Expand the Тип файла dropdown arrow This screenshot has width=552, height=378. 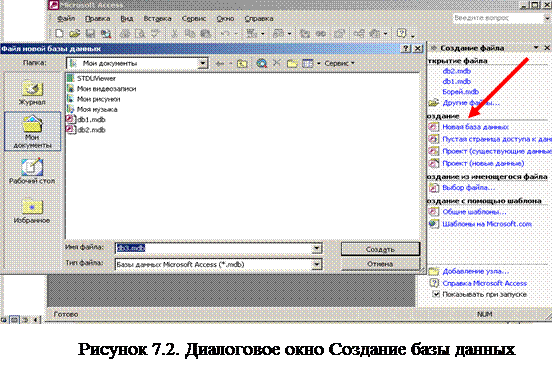coord(317,264)
